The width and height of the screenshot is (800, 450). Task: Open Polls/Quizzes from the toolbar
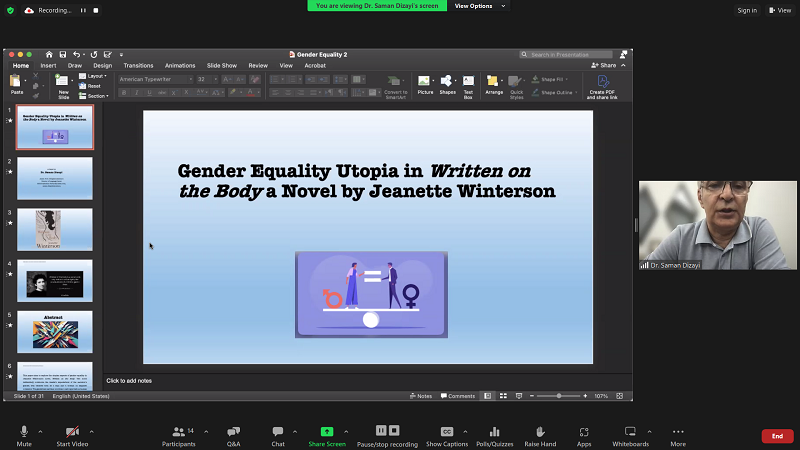pos(494,432)
